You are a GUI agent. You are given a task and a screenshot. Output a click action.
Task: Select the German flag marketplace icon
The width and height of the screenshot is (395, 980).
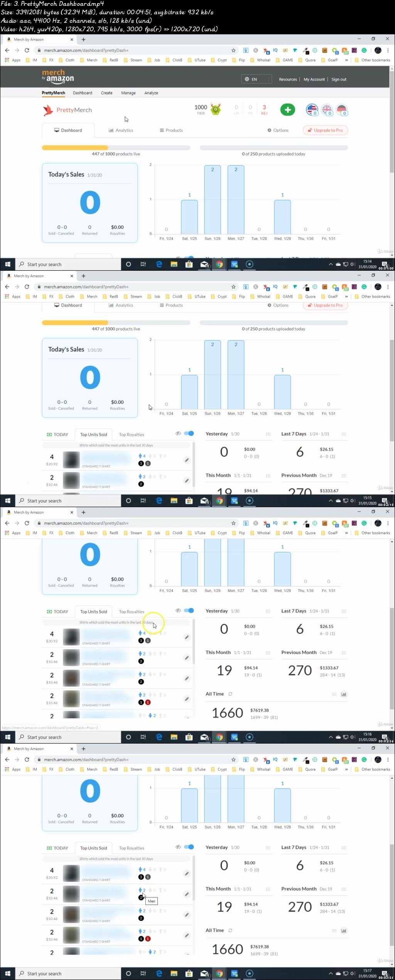pyautogui.click(x=342, y=110)
